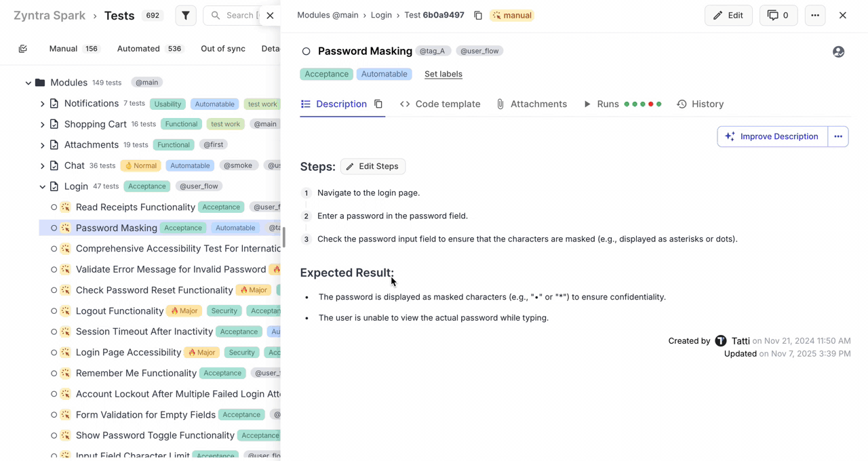This screenshot has width=868, height=461.
Task: Click the copy Description icon next to tab
Action: coord(378,104)
